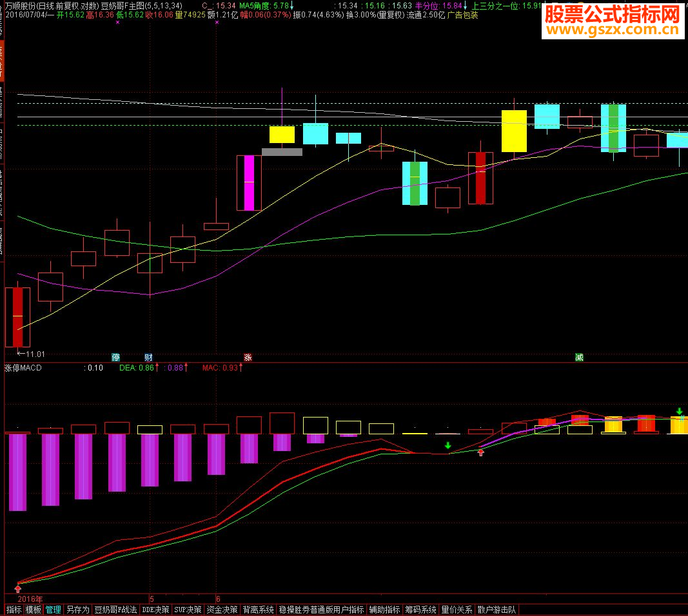This screenshot has width=688, height=616.
Task: Click the month 5 axis marker
Action: click(x=152, y=599)
